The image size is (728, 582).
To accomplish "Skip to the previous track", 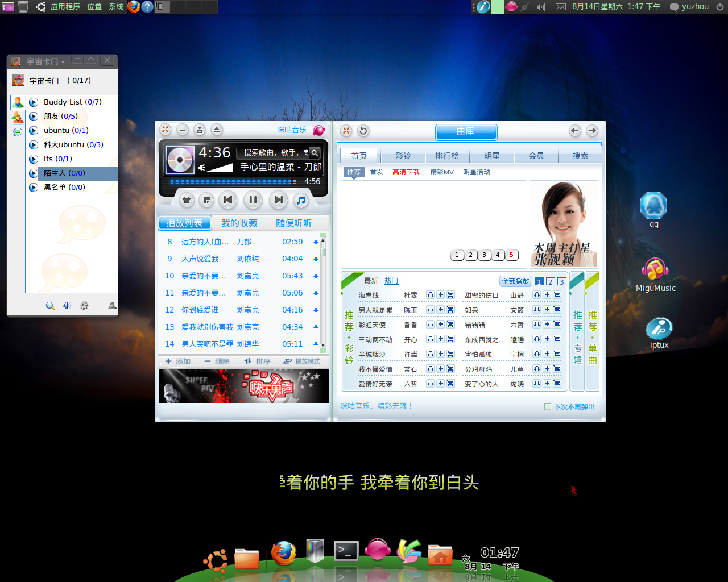I will coord(228,199).
